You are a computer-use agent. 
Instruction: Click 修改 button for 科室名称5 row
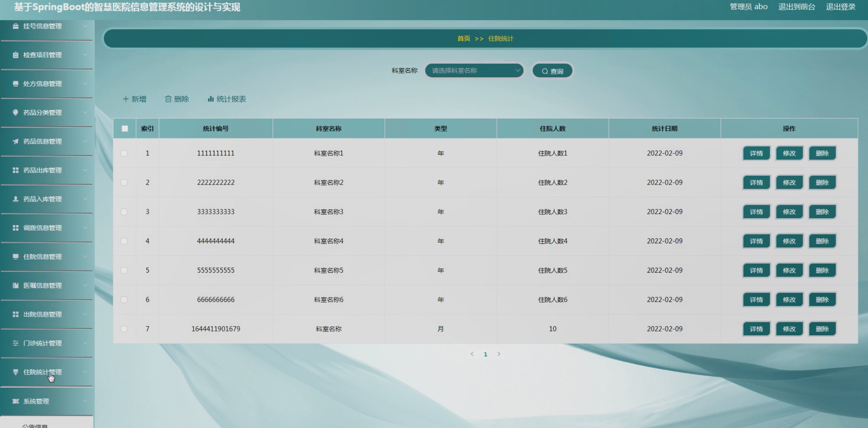789,270
